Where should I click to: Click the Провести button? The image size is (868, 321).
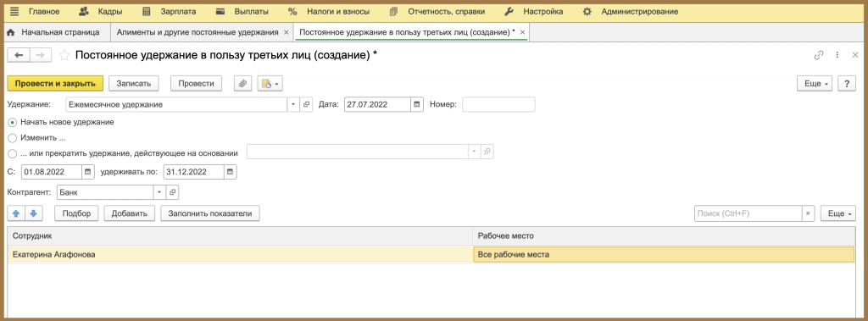196,83
